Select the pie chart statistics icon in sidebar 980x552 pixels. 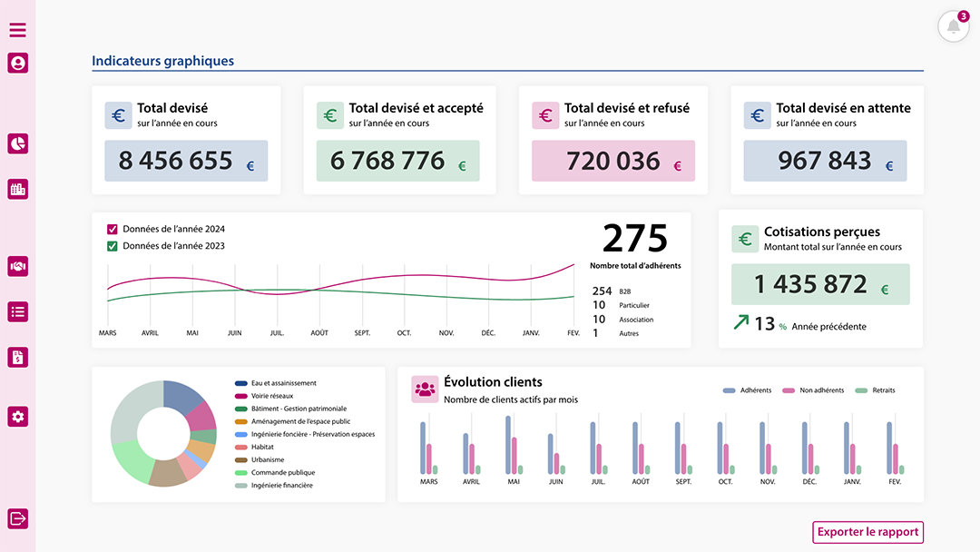click(x=17, y=143)
